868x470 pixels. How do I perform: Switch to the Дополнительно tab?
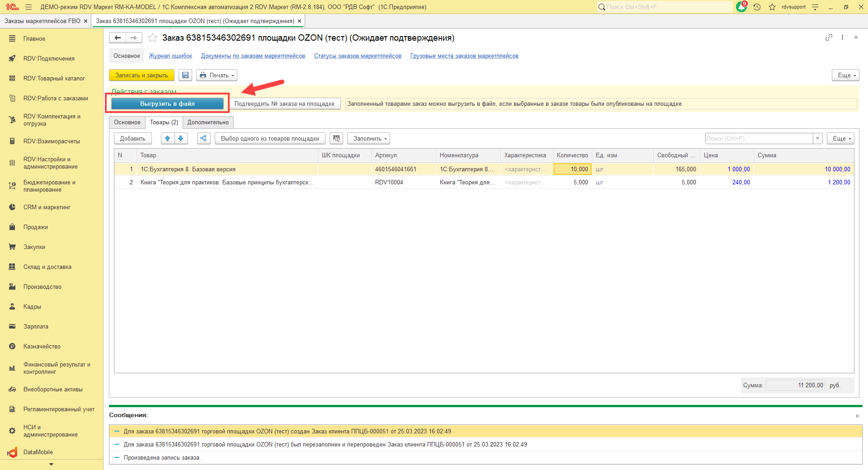pyautogui.click(x=208, y=122)
